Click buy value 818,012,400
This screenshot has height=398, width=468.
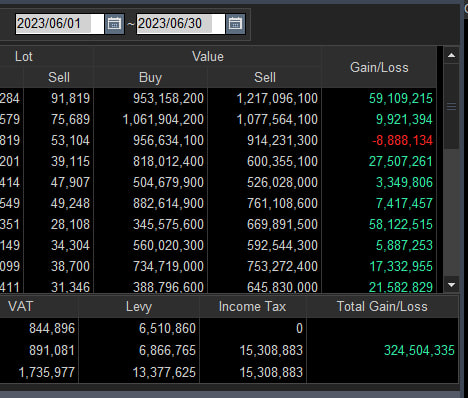pos(168,161)
